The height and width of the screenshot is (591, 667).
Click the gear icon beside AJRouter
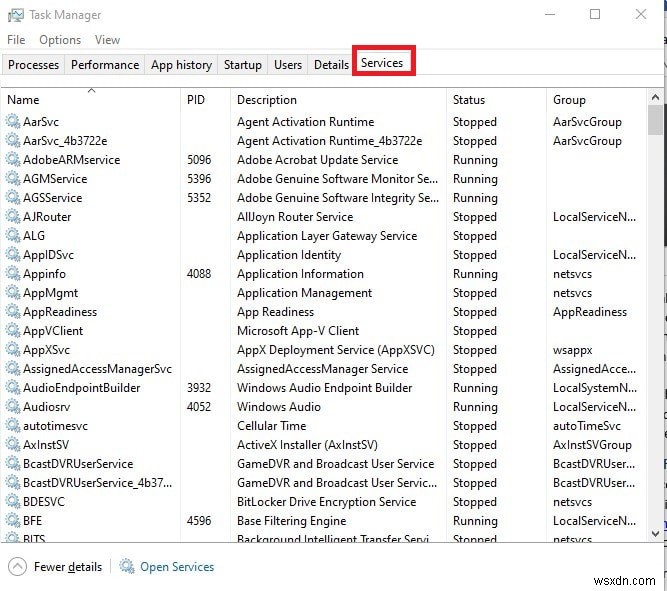coord(13,217)
